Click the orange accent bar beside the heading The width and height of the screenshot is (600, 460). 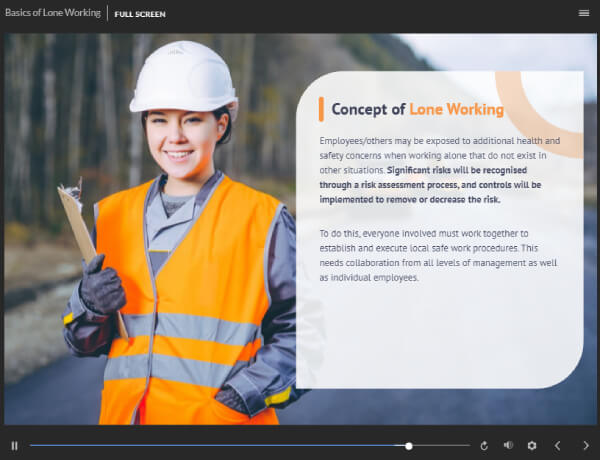click(x=321, y=109)
